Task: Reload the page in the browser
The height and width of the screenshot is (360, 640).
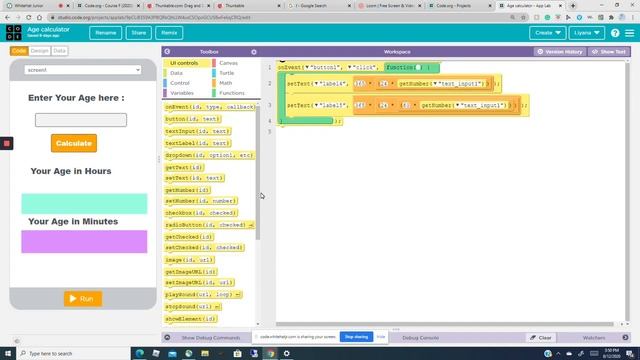Action: click(29, 18)
